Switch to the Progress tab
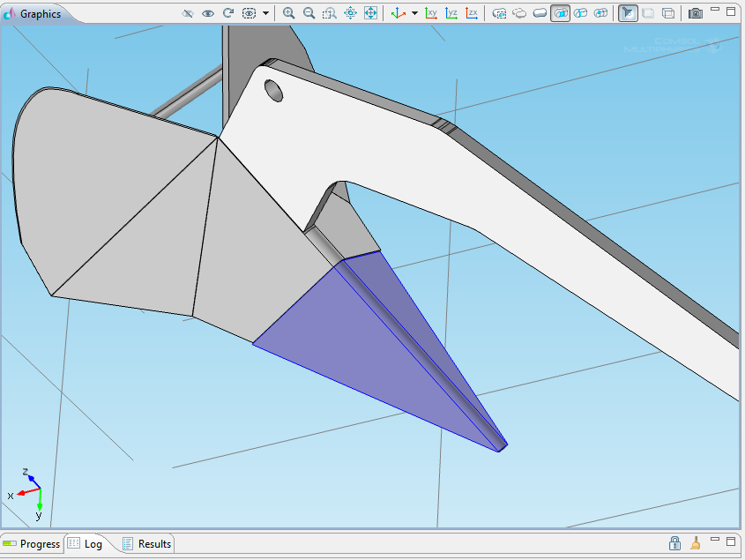 coord(32,544)
